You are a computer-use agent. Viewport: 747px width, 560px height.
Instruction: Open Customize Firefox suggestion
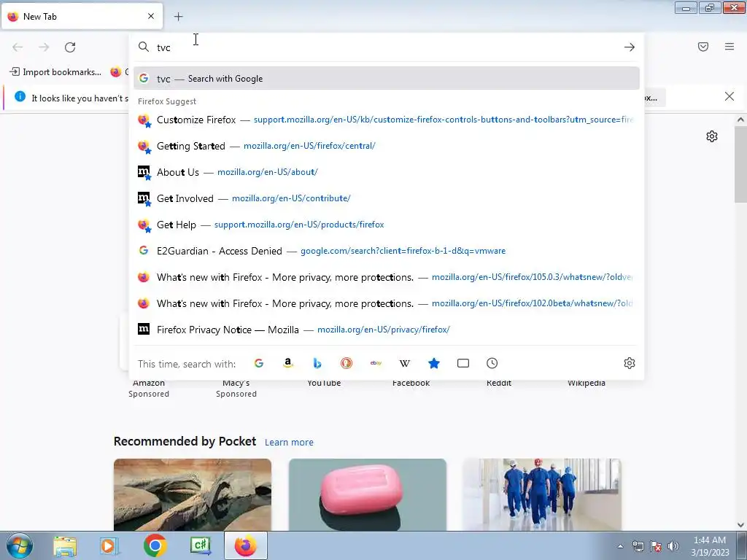click(x=387, y=120)
